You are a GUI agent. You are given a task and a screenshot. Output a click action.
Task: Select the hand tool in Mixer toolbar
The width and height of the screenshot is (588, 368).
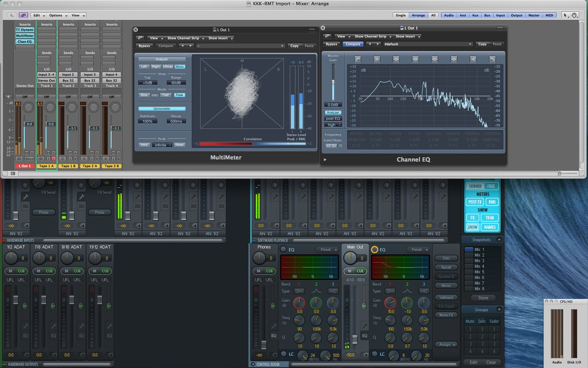pyautogui.click(x=574, y=15)
